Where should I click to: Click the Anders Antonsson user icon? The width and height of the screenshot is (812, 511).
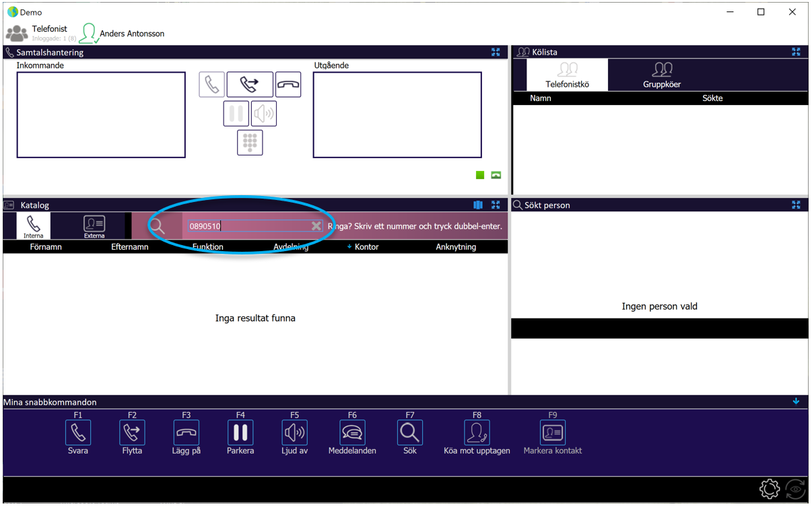88,34
